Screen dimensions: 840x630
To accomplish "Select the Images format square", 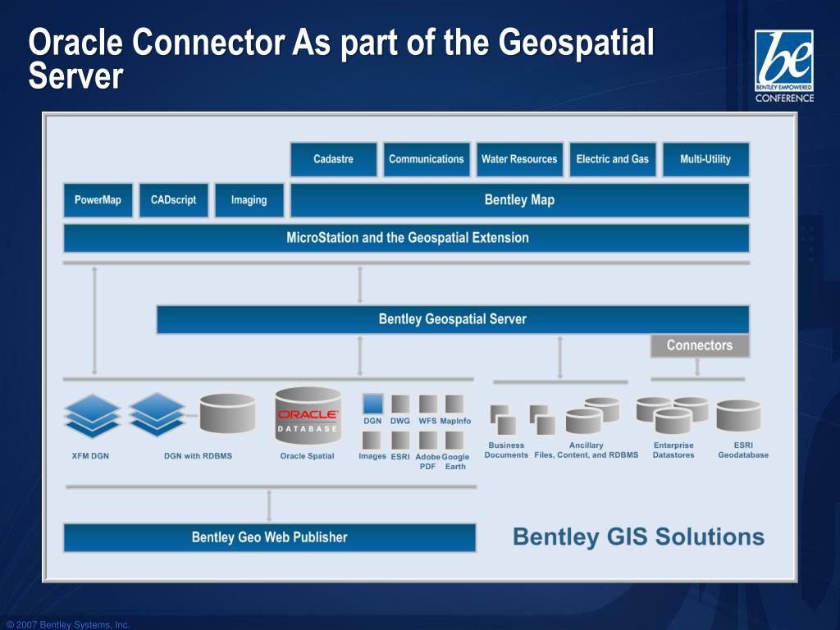I will point(372,440).
